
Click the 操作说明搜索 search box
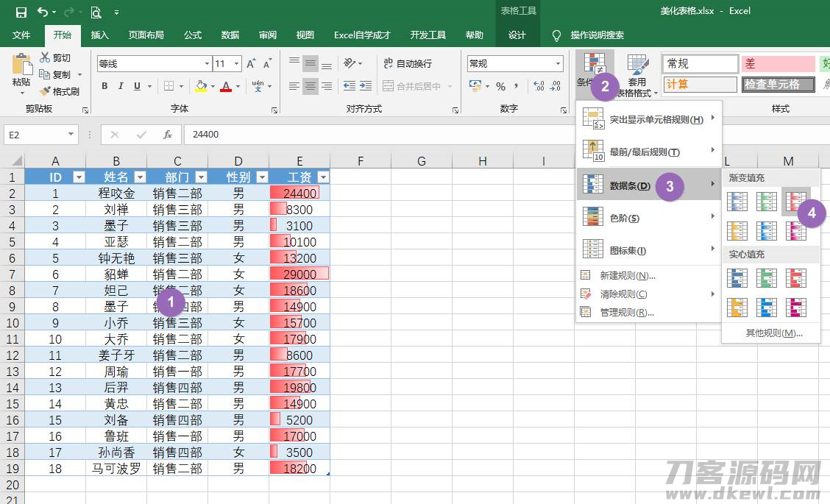point(597,35)
